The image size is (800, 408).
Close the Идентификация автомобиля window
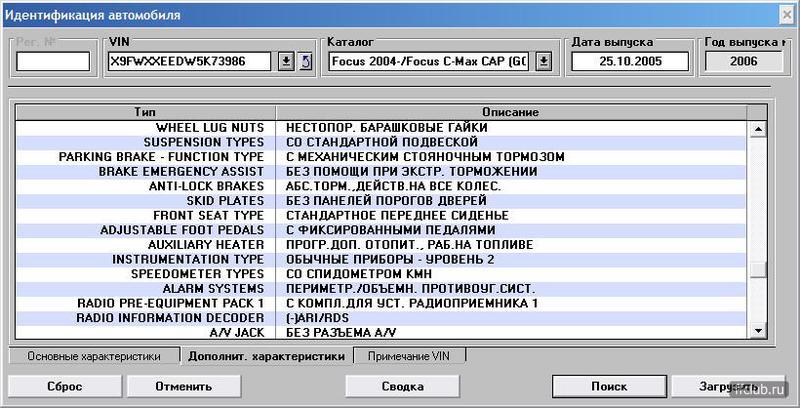[x=788, y=15]
